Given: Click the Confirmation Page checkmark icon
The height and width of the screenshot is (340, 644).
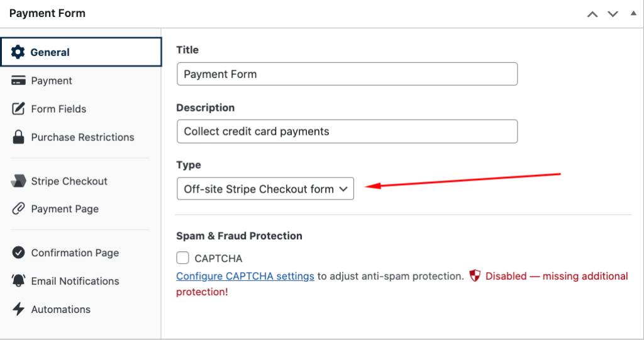Looking at the screenshot, I should (x=19, y=253).
